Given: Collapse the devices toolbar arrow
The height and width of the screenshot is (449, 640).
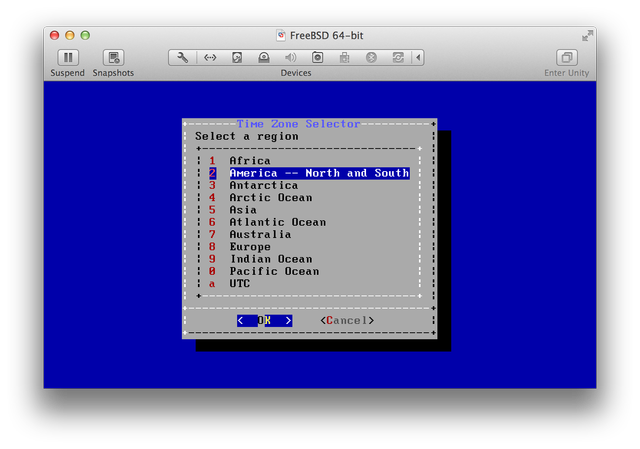Looking at the screenshot, I should tap(418, 58).
